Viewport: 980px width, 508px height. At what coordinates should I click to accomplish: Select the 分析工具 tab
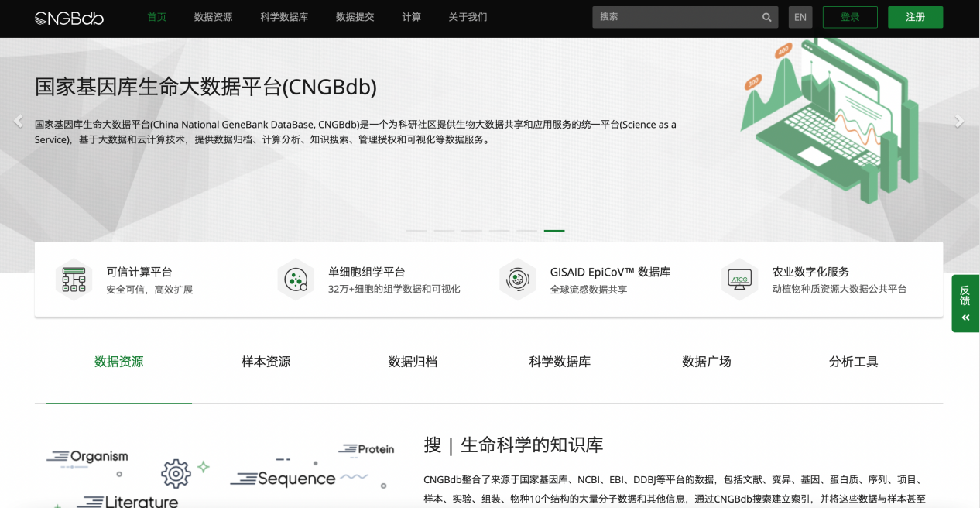coord(854,362)
